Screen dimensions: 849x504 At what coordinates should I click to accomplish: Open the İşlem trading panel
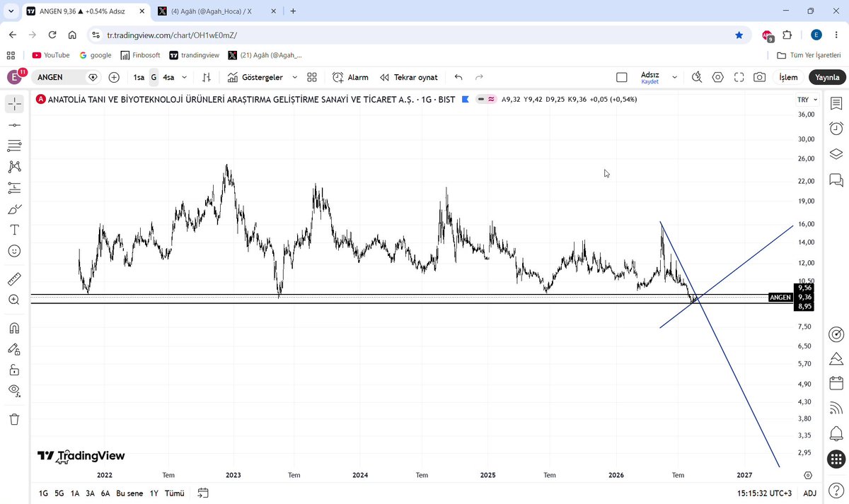pos(788,77)
